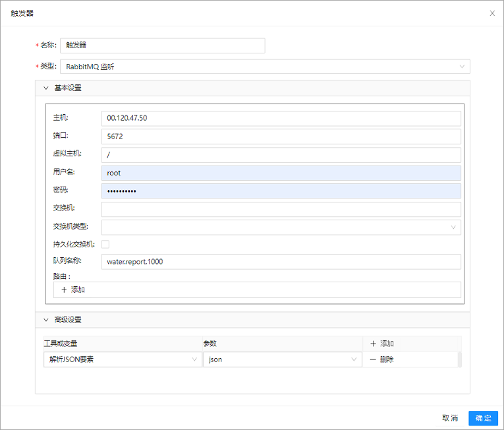The height and width of the screenshot is (430, 504).
Task: Click the 主机 field with 00.120.47.50
Action: (x=281, y=119)
